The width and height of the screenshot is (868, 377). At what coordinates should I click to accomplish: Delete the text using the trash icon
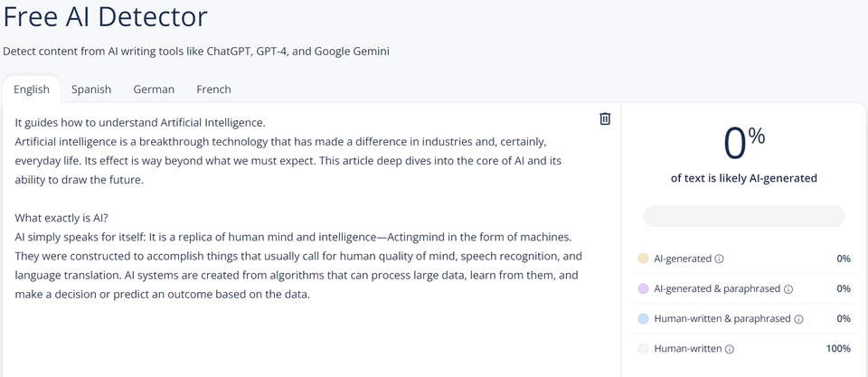point(605,118)
